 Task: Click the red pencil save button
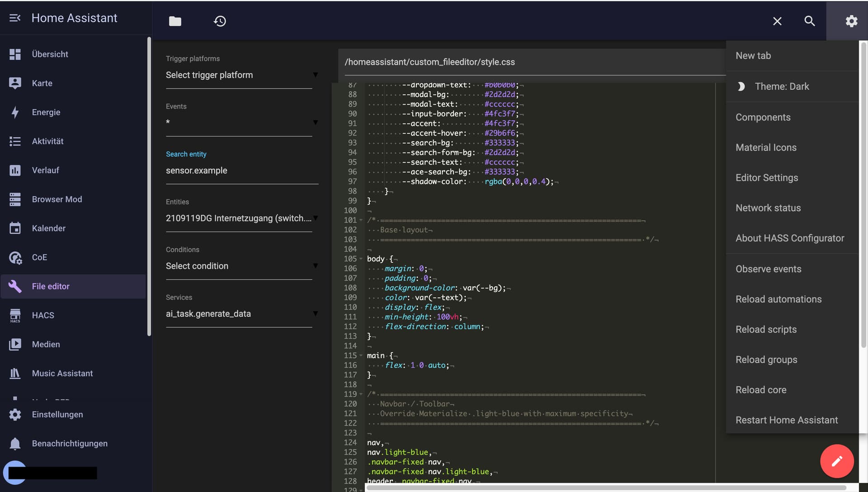point(837,461)
